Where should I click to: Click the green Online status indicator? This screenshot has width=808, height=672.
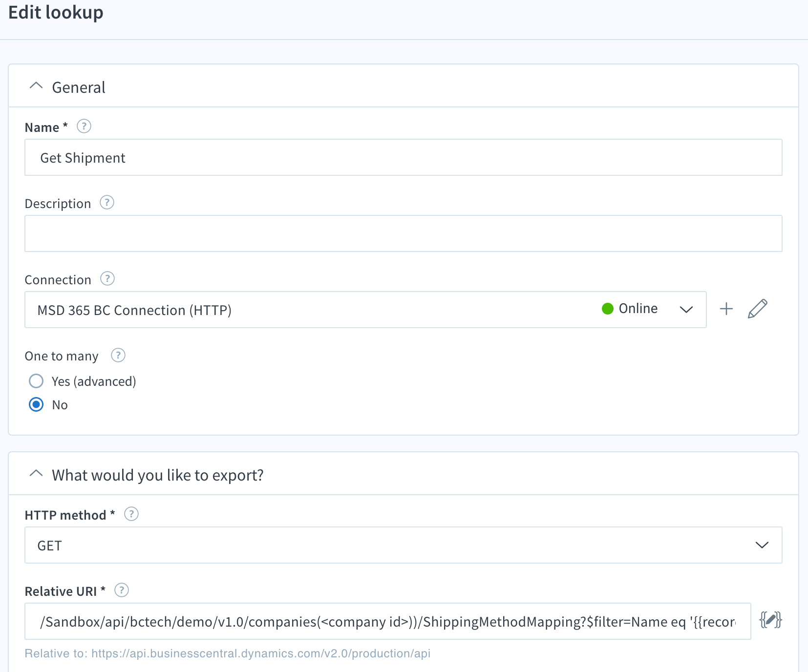pyautogui.click(x=607, y=309)
